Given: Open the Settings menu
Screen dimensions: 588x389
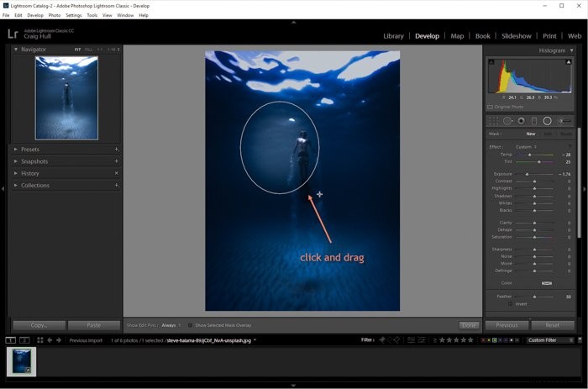Looking at the screenshot, I should [x=74, y=15].
